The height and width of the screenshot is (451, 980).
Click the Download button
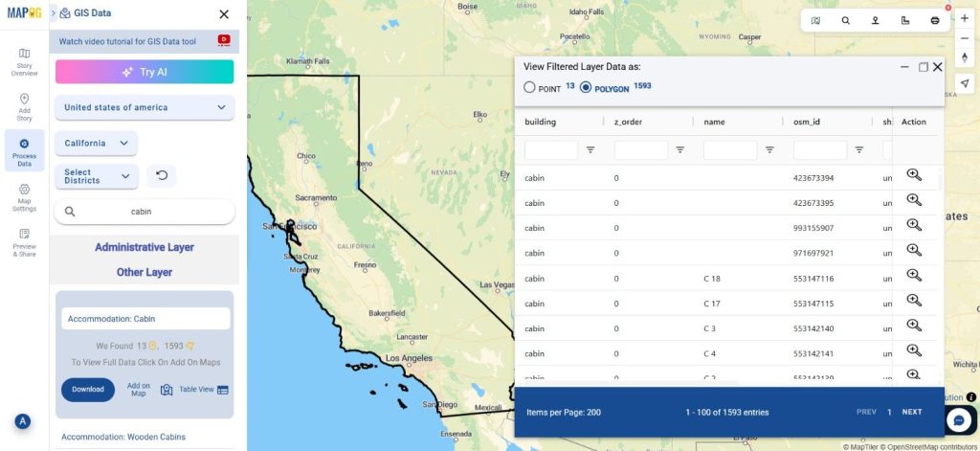click(88, 390)
